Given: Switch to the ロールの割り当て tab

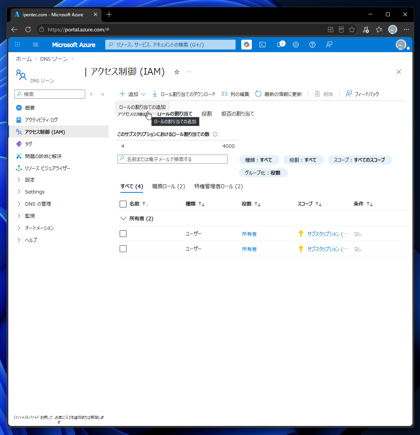Looking at the screenshot, I should [175, 114].
